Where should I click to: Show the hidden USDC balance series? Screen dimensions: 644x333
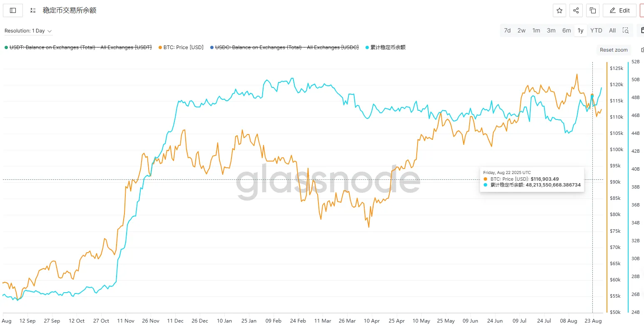pos(286,47)
